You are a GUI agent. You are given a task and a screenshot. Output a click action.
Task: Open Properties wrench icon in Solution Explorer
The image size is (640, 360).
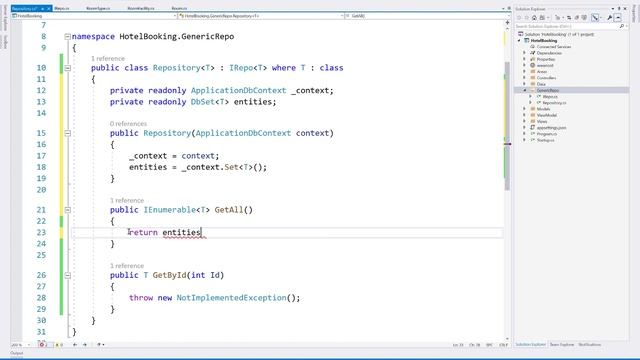609,18
